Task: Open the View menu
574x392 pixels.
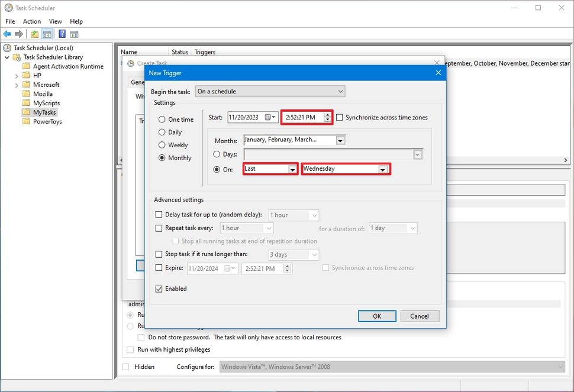Action: [x=55, y=21]
